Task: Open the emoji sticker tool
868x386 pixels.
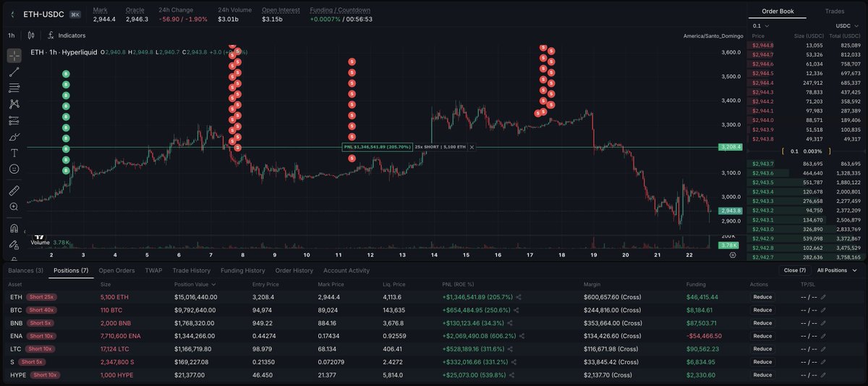Action: [14, 169]
